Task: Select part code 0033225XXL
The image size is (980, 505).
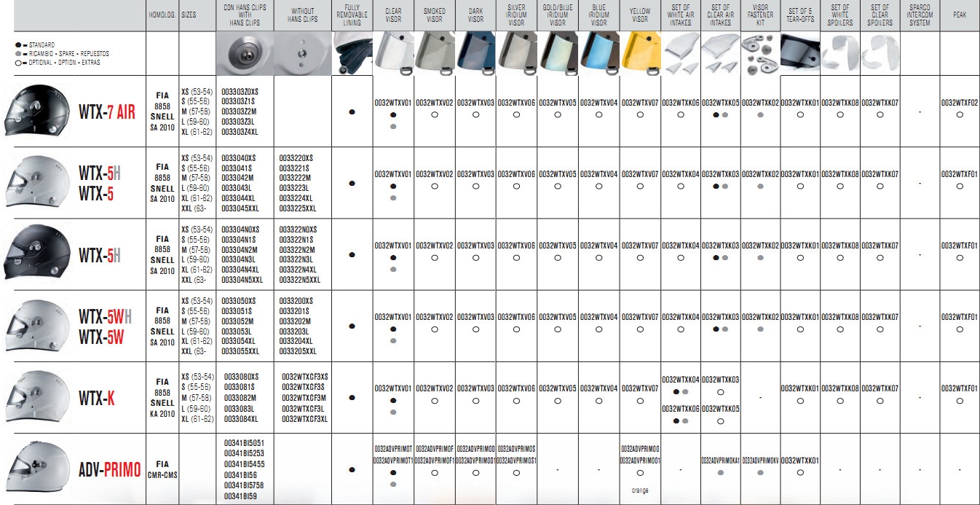Action: point(298,208)
